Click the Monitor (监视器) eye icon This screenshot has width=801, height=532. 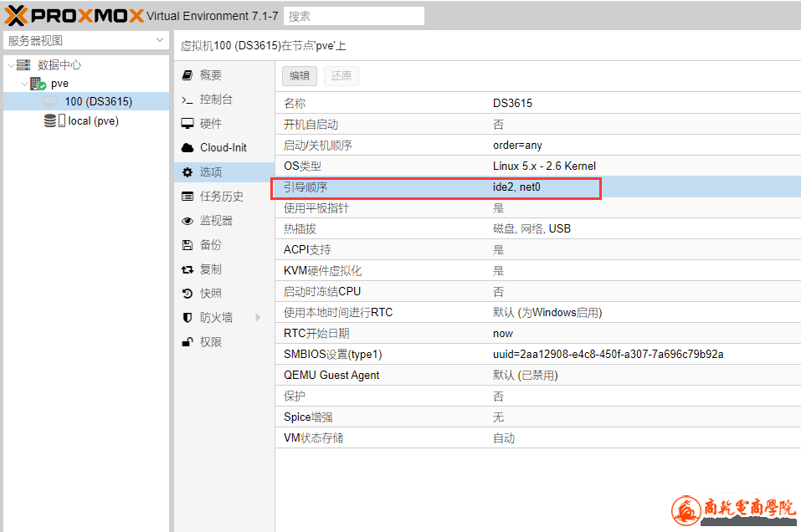187,221
